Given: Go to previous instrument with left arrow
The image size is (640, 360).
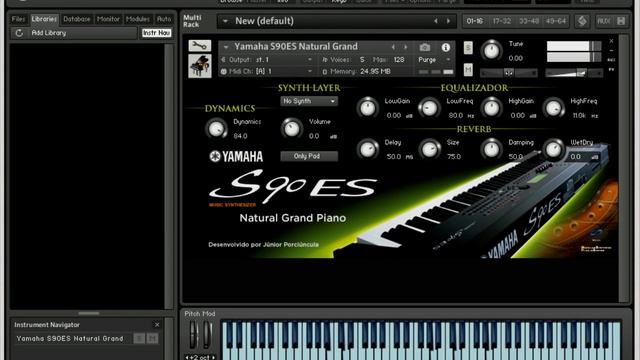Looking at the screenshot, I should pyautogui.click(x=393, y=47).
